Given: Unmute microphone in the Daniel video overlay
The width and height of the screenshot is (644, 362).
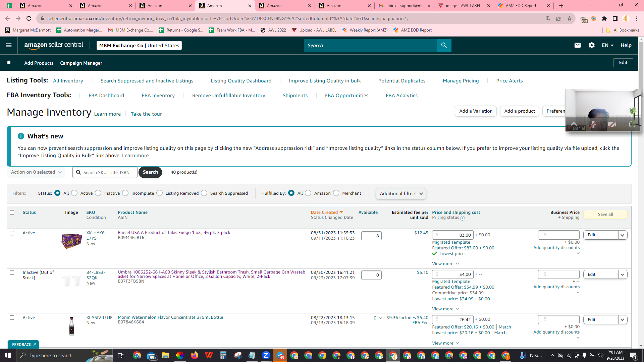Looking at the screenshot, I should [x=593, y=125].
